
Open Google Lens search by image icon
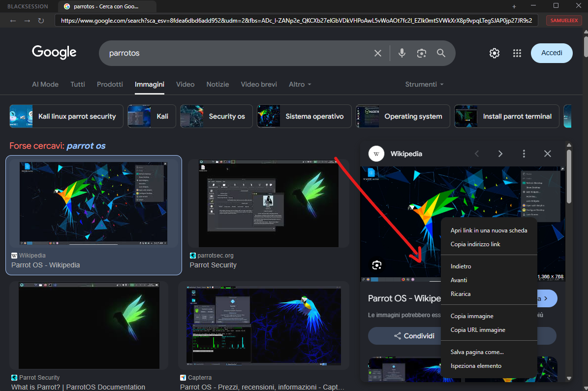point(422,53)
